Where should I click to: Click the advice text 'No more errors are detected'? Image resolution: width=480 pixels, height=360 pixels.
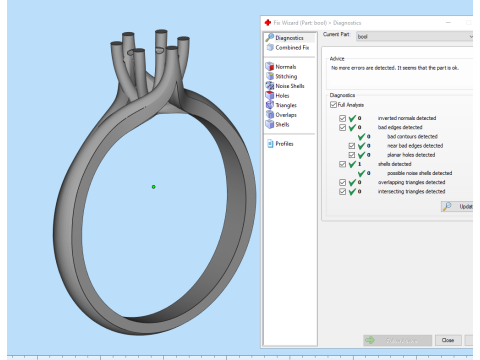click(395, 68)
